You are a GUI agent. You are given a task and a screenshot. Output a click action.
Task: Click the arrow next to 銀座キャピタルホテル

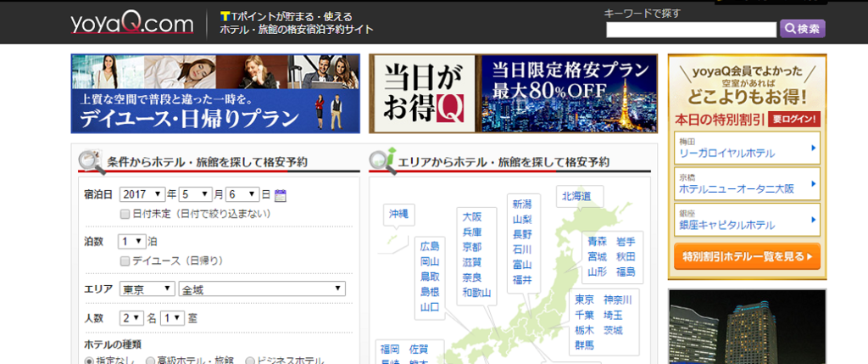[813, 220]
